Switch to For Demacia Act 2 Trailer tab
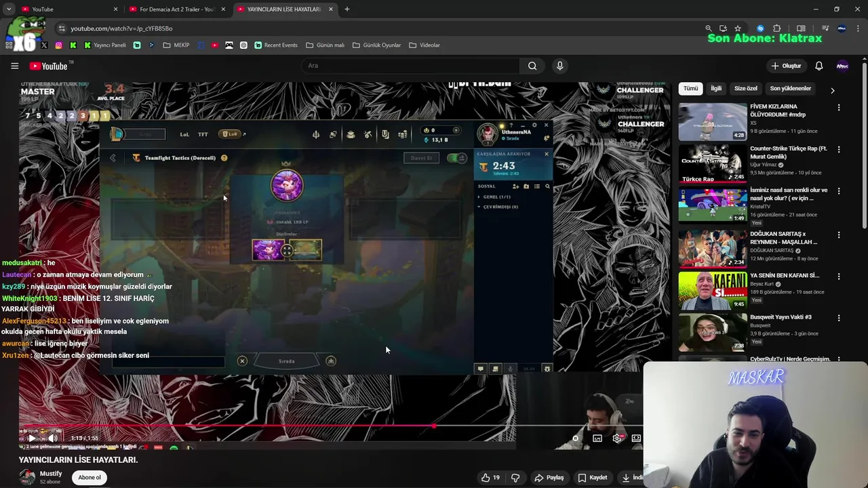The width and height of the screenshot is (868, 488). tap(178, 9)
